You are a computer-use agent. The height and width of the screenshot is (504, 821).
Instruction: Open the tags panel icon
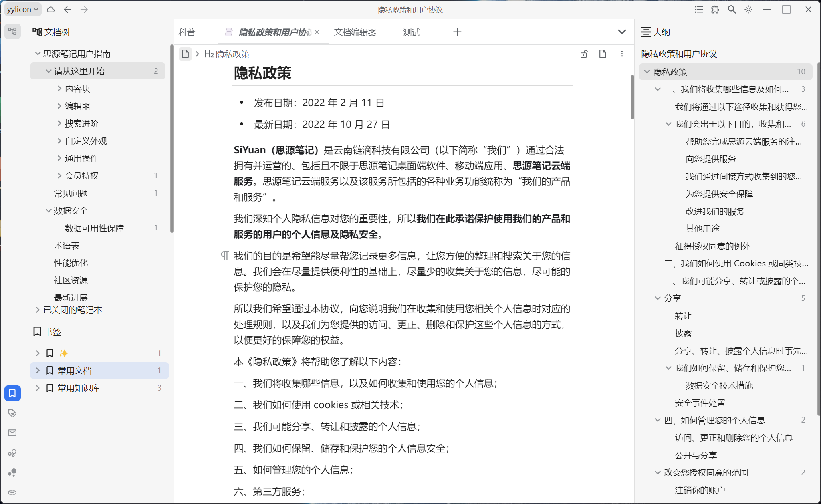[x=12, y=413]
